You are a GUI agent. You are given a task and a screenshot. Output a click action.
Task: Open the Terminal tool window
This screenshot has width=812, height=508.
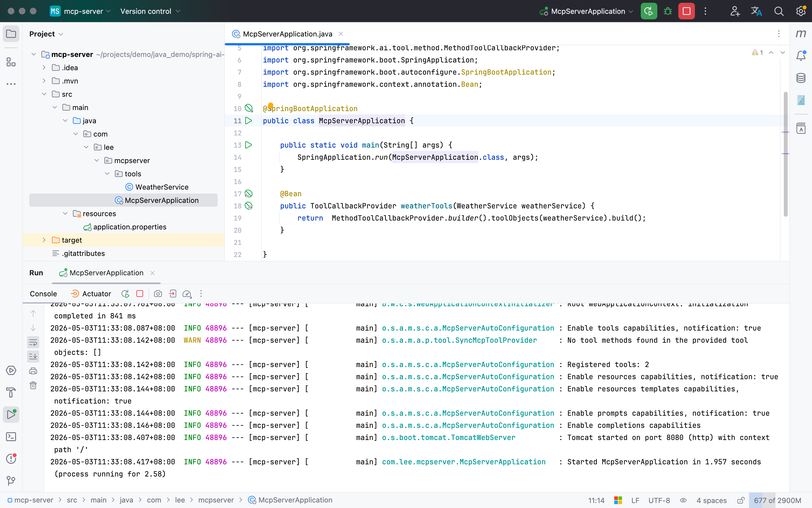tap(11, 436)
